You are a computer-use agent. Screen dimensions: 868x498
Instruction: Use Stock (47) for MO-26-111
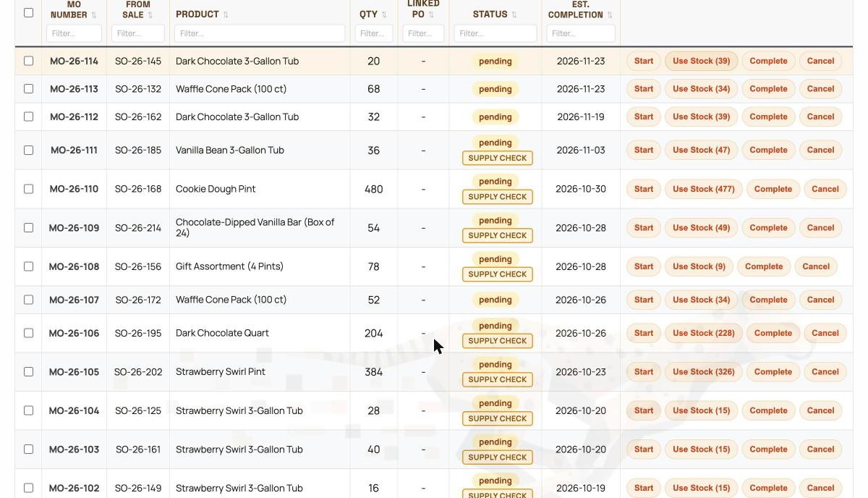[x=702, y=150]
